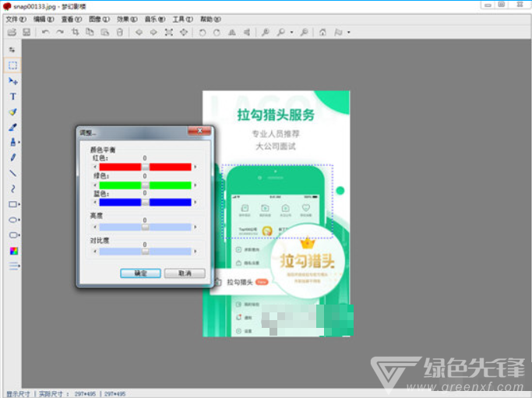
Task: Select the curve squiggle tool
Action: click(13, 188)
